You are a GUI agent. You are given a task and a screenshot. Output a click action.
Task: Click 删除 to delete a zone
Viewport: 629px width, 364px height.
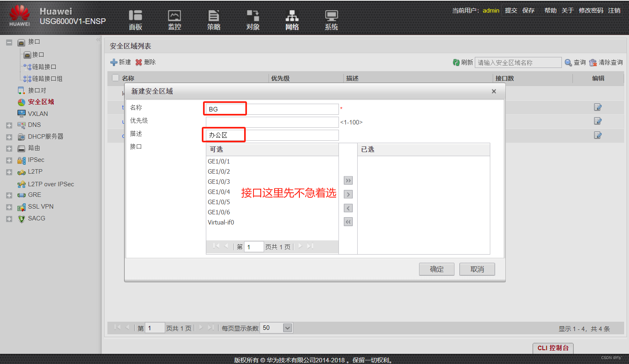coord(146,62)
